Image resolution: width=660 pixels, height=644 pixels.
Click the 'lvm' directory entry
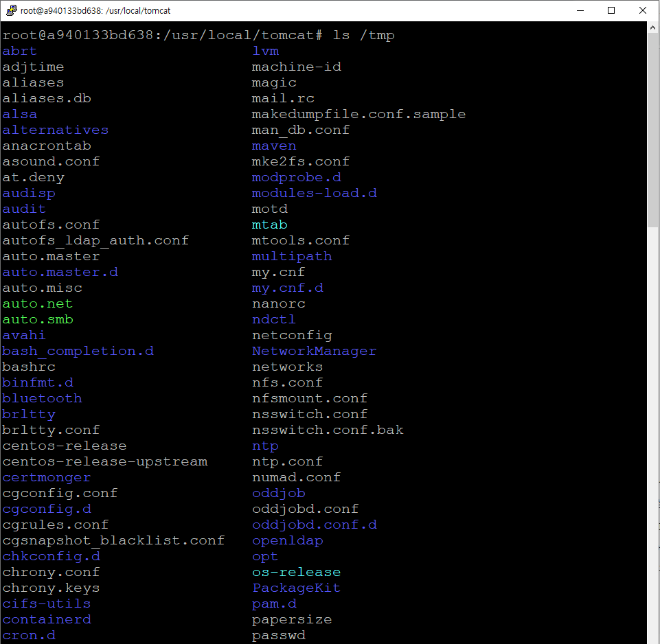point(265,51)
